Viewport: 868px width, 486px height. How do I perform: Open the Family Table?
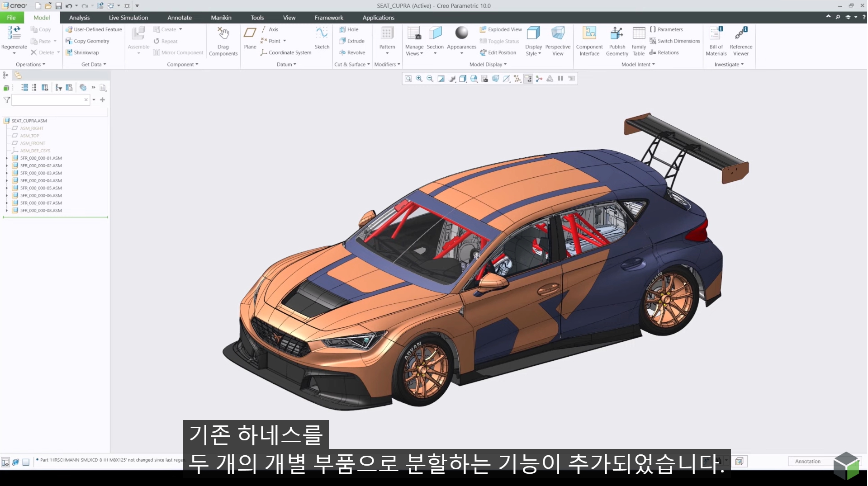639,41
